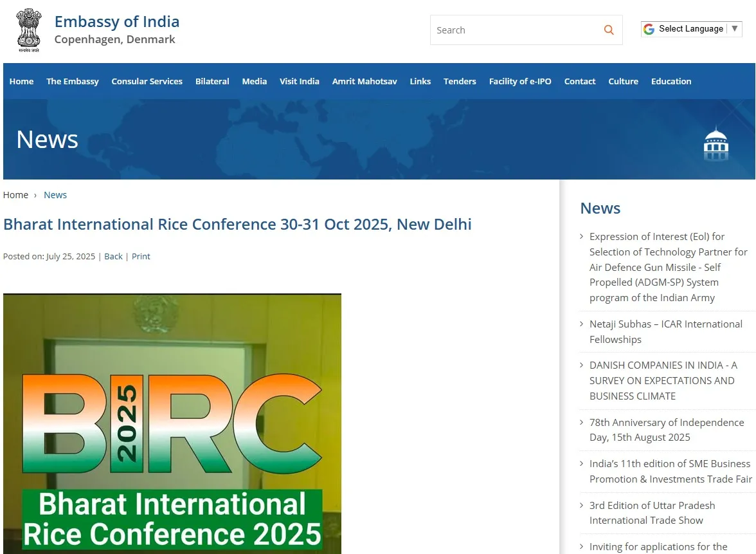The height and width of the screenshot is (554, 756).
Task: Open The Embassy menu item
Action: (x=73, y=81)
